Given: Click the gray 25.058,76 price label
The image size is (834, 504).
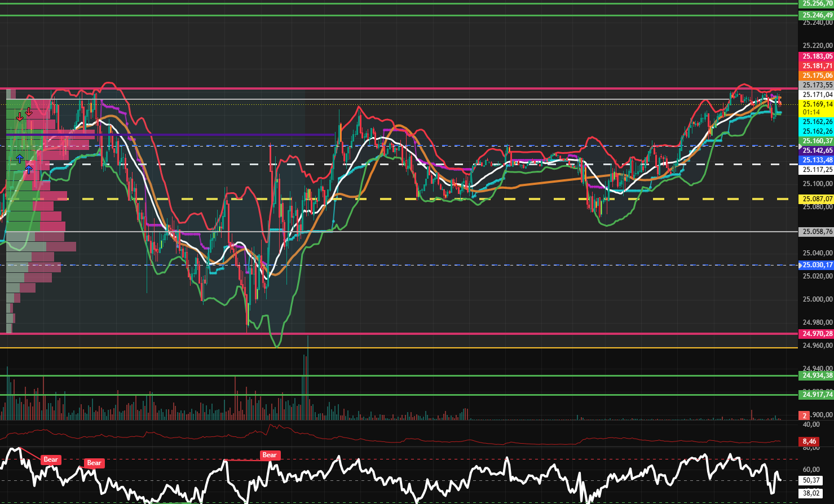Looking at the screenshot, I should (817, 232).
